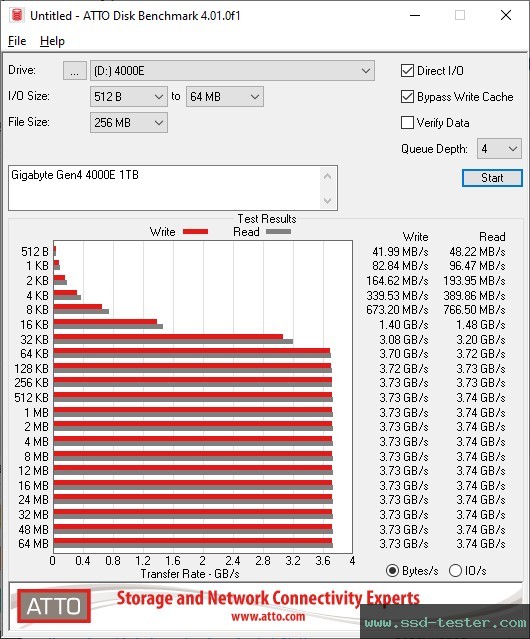Open the I/O Size start dropdown showing 512 B

(x=129, y=97)
